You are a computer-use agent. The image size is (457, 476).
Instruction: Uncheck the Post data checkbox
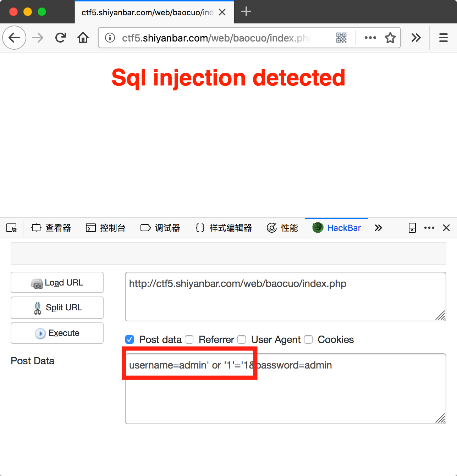point(130,339)
